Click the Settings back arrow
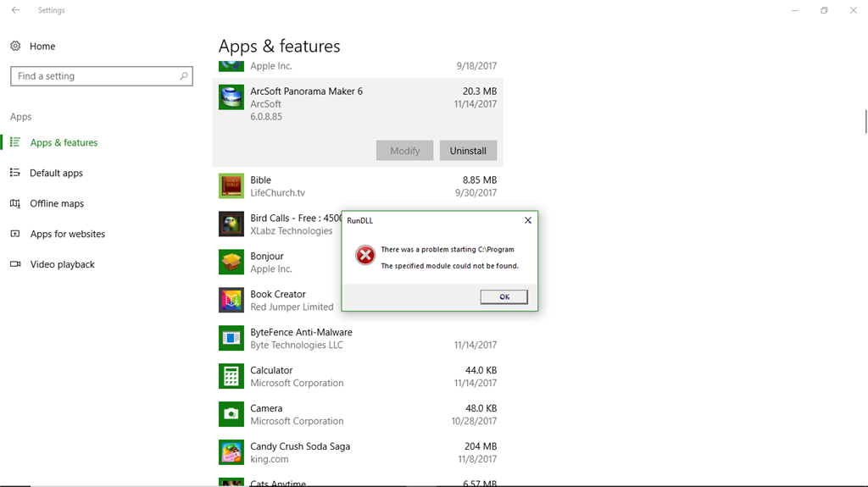This screenshot has height=487, width=868. coord(15,10)
